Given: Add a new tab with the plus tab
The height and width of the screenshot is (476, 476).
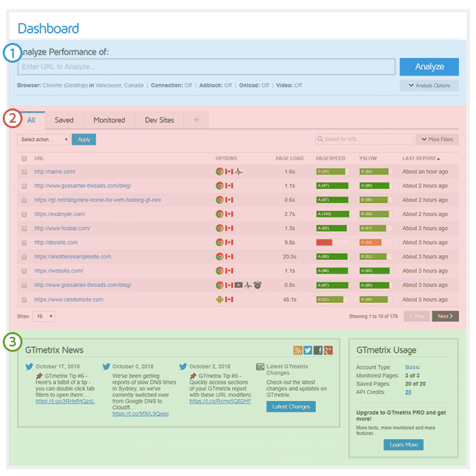Looking at the screenshot, I should pyautogui.click(x=196, y=120).
